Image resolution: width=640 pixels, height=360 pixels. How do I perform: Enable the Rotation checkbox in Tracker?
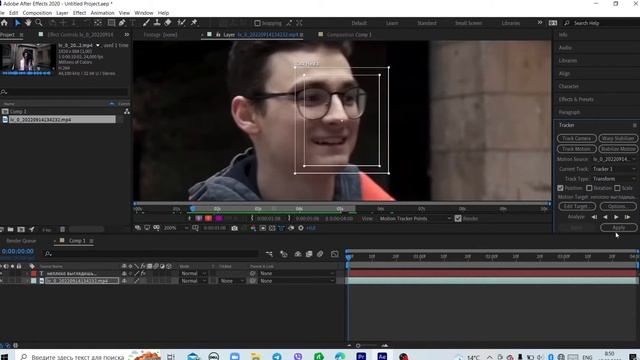(589, 188)
